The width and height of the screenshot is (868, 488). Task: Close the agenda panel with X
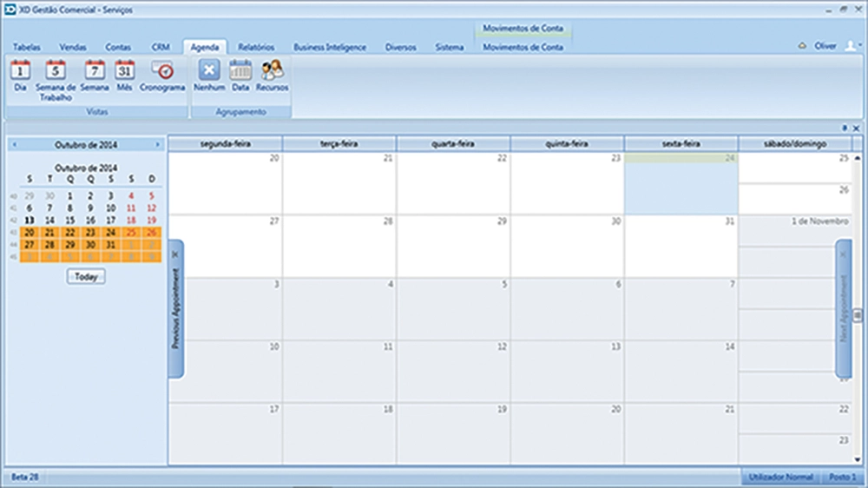[856, 128]
